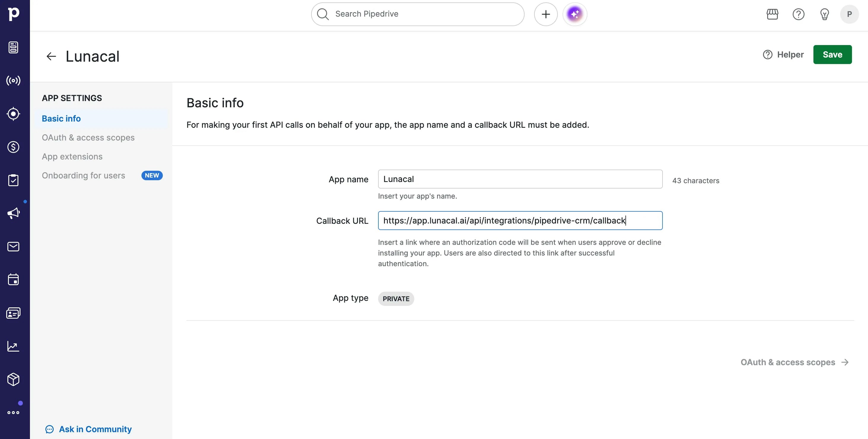Open the profile avatar menu
Image resolution: width=868 pixels, height=439 pixels.
[849, 14]
